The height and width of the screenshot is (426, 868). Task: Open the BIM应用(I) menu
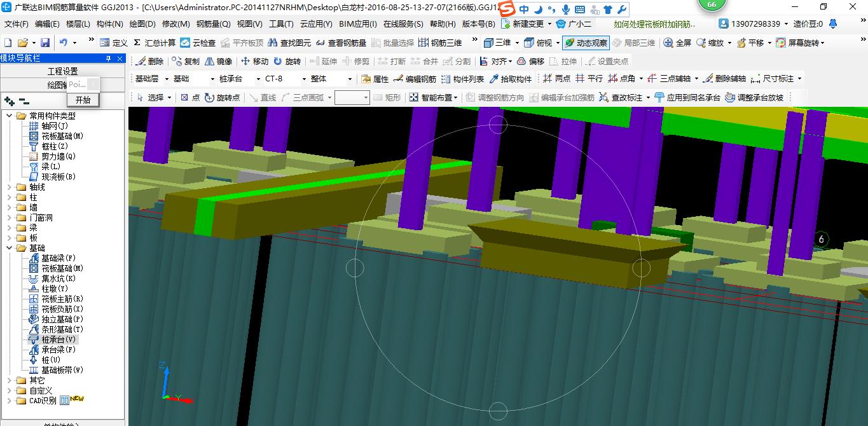[358, 24]
